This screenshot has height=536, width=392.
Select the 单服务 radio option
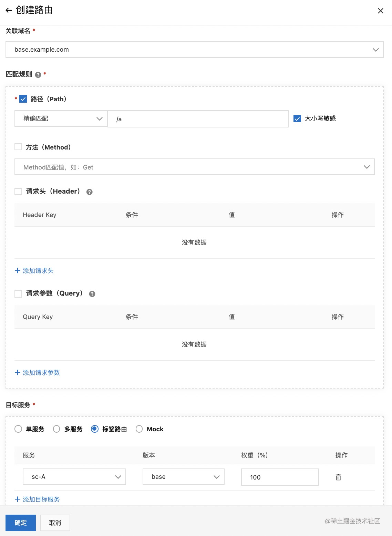coord(18,429)
